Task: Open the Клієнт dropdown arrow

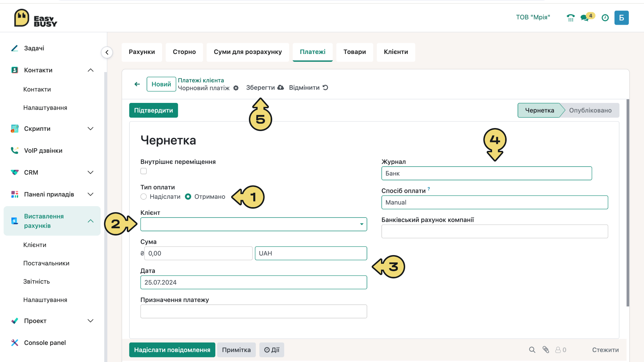Action: tap(362, 224)
